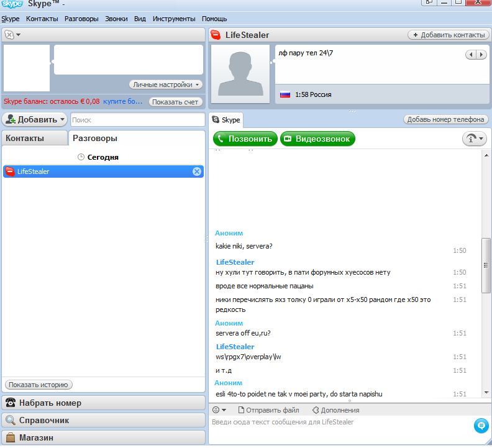Open the купите бо… credit link
The width and height of the screenshot is (492, 448).
click(122, 101)
